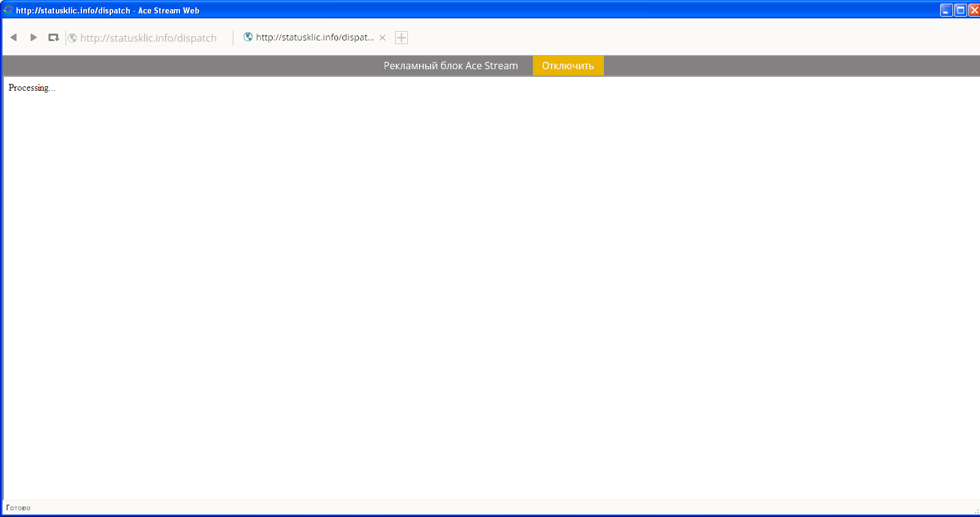Focus the statusklic.info/dispatch address field
This screenshot has width=980, height=517.
pos(148,38)
